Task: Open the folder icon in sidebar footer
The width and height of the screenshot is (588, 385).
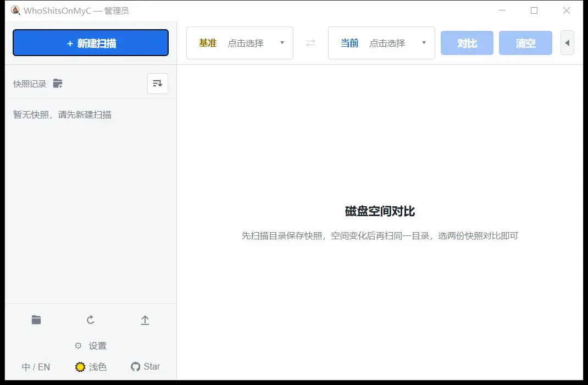Action: pyautogui.click(x=36, y=320)
